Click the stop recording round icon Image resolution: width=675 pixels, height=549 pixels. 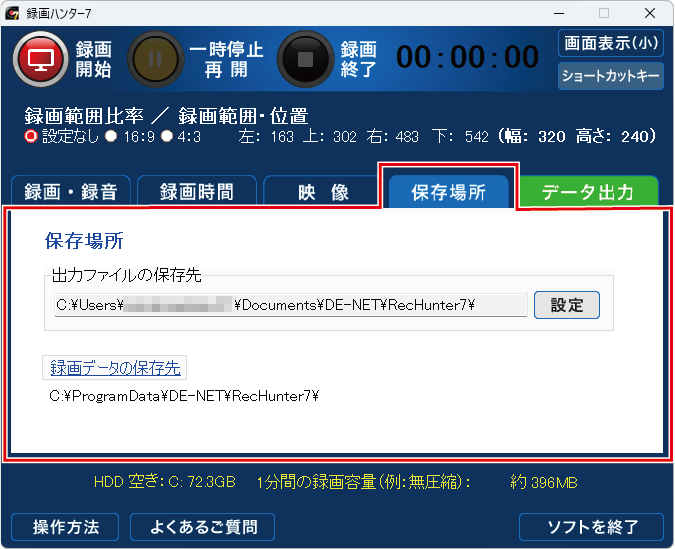[x=306, y=59]
